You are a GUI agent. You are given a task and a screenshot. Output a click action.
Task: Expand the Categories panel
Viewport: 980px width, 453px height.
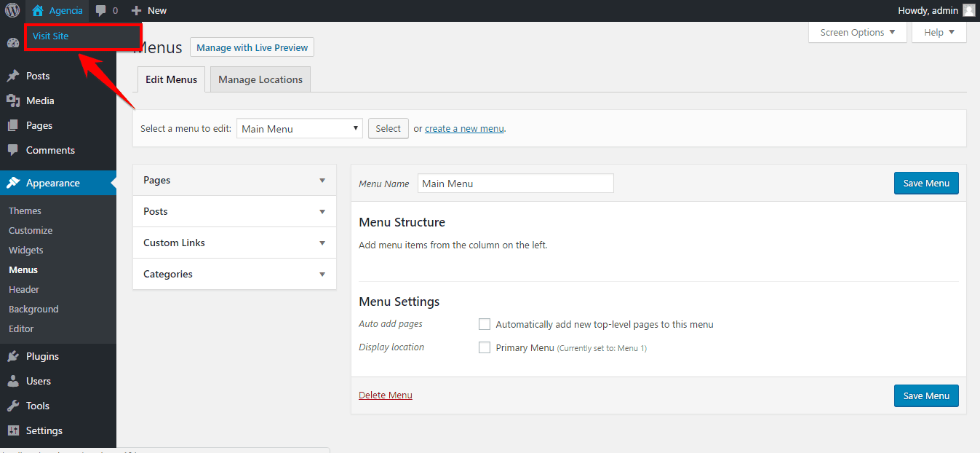(234, 274)
